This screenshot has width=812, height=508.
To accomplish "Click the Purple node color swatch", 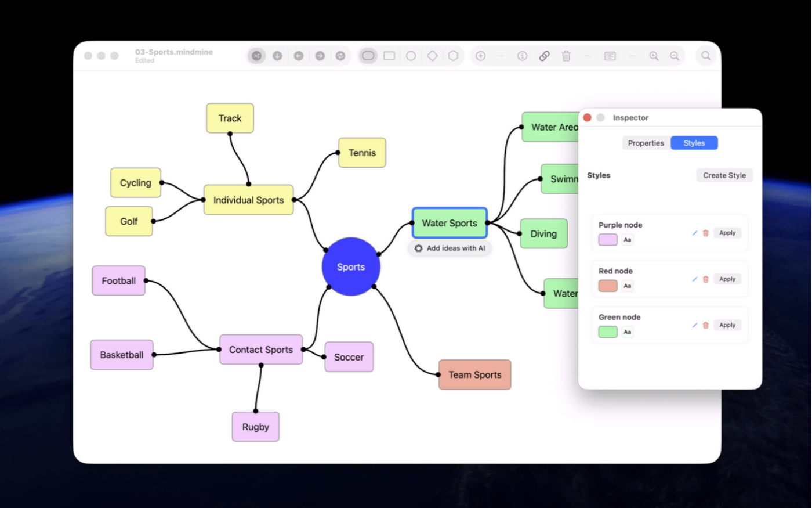I will [608, 239].
